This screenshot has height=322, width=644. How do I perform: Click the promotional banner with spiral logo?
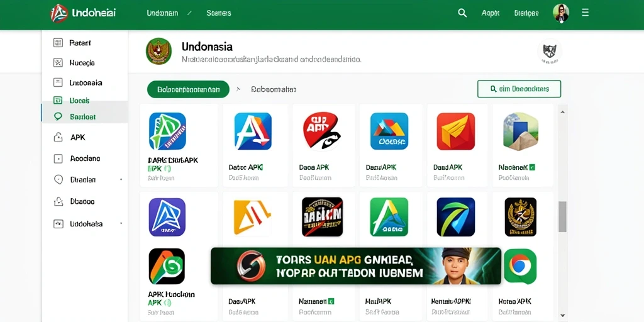pyautogui.click(x=356, y=266)
